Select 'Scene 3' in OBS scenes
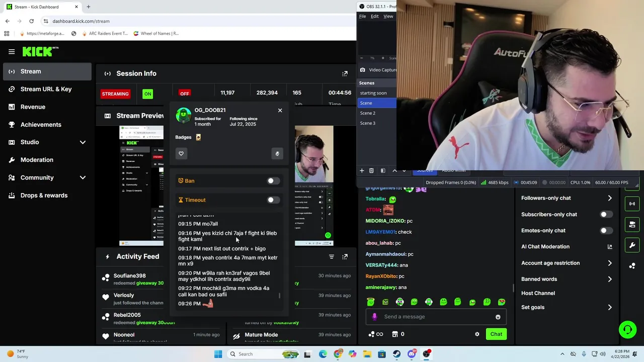Viewport: 644px width, 362px height. tap(377, 123)
